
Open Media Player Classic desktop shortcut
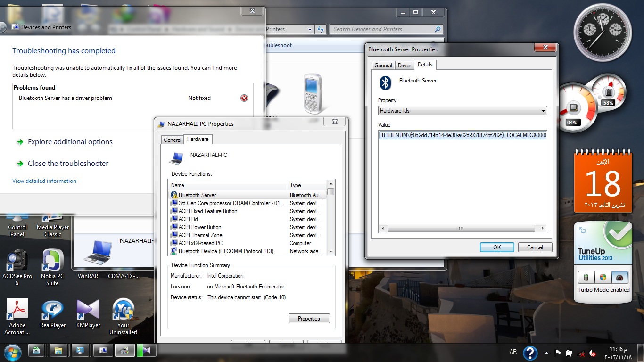point(53,226)
